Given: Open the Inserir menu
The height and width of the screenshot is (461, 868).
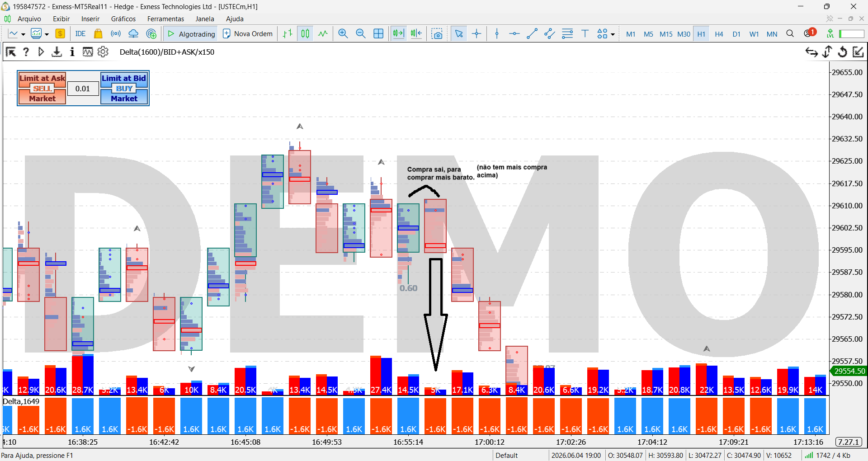Looking at the screenshot, I should point(90,19).
